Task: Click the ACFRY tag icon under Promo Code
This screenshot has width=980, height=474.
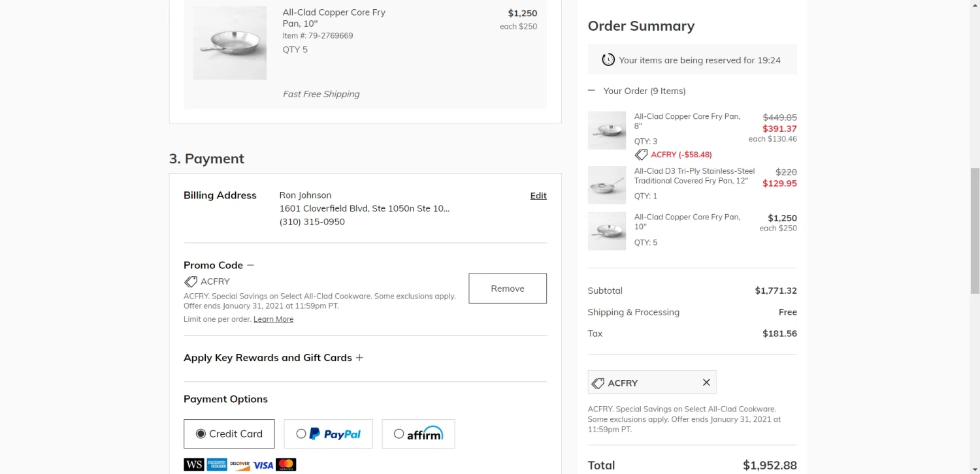Action: click(191, 281)
